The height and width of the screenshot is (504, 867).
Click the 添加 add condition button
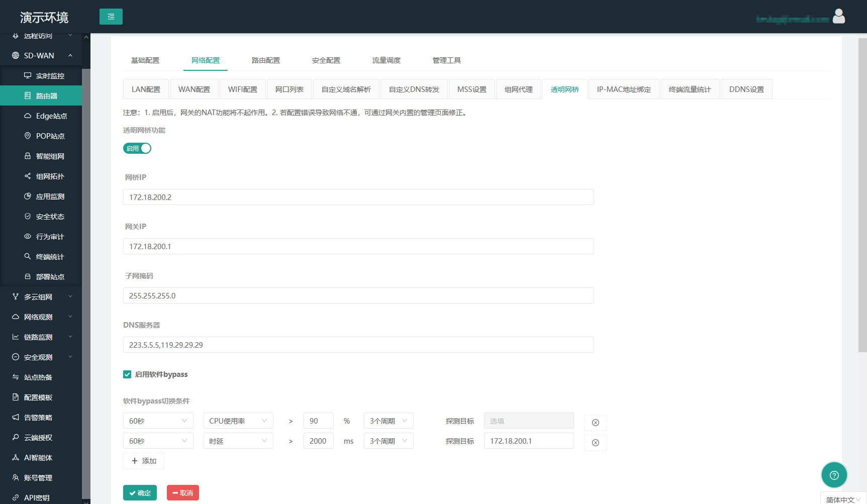pos(144,461)
